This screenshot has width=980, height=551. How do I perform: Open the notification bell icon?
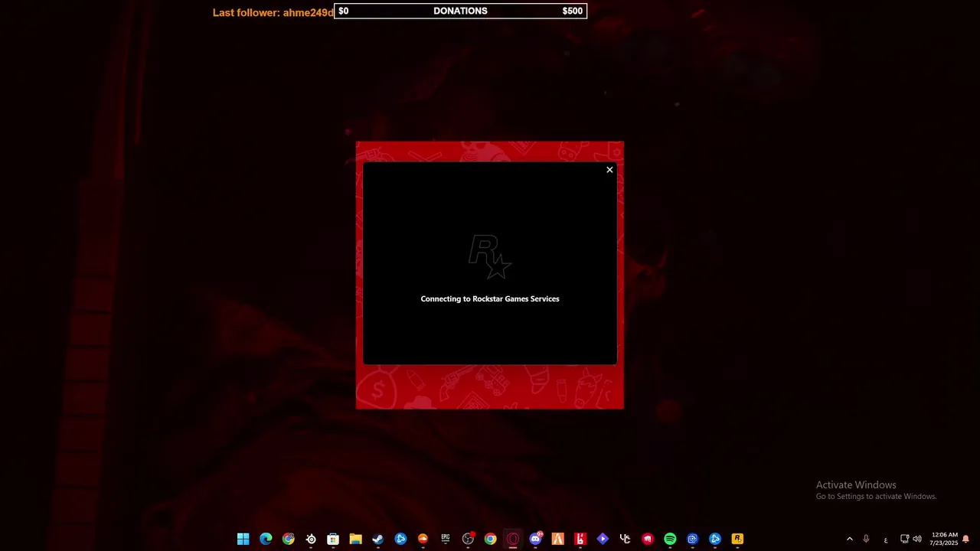pyautogui.click(x=966, y=539)
